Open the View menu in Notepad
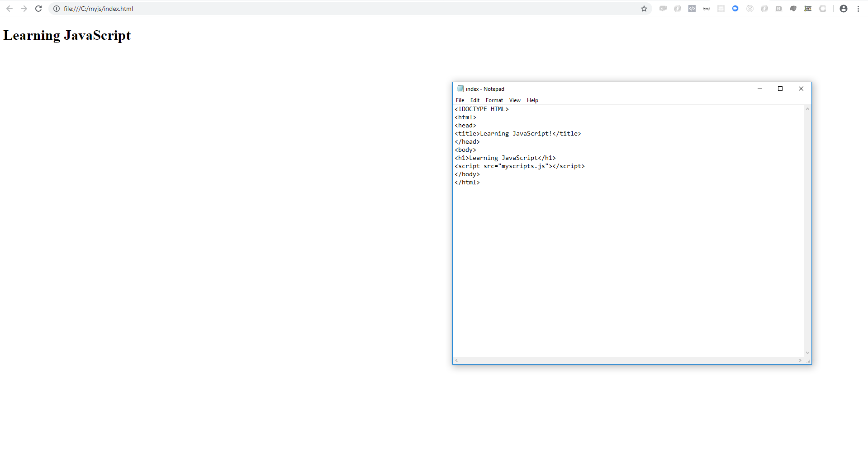 point(515,100)
